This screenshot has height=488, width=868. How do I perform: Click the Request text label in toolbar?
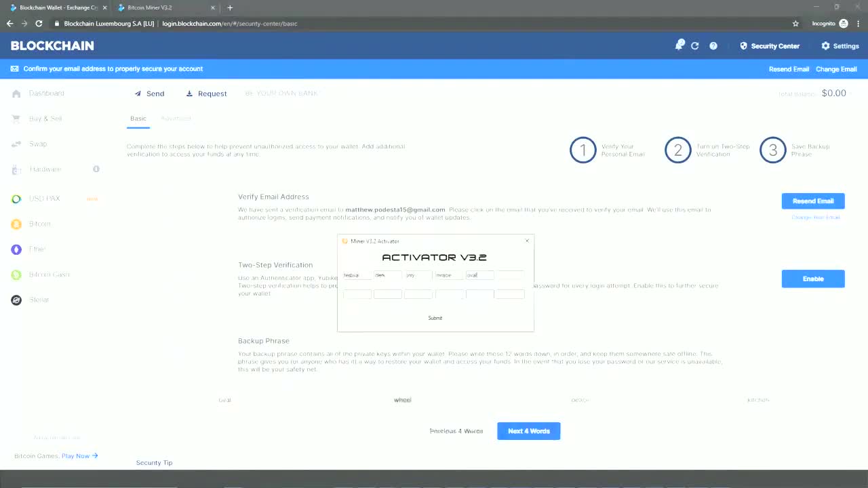(212, 94)
